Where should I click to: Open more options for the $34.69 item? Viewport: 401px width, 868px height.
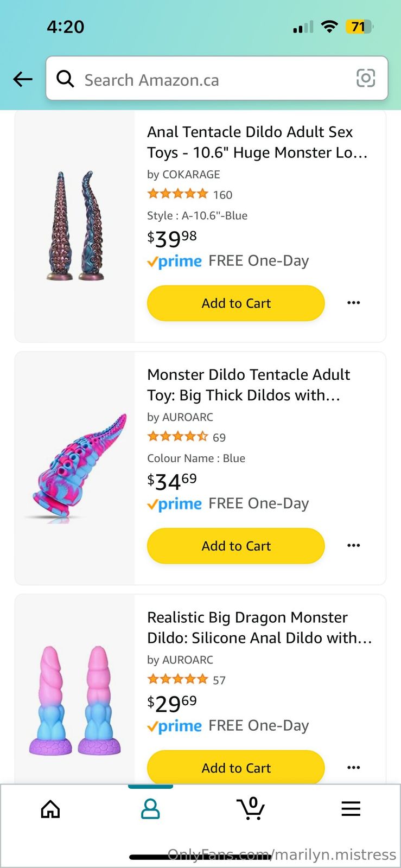353,545
